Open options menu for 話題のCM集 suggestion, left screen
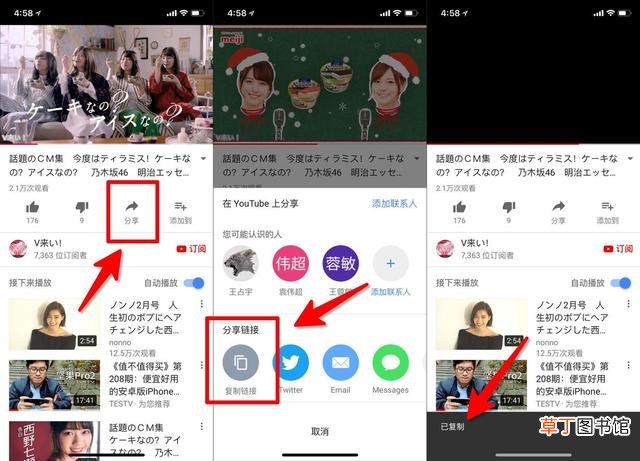Screen dimensions: 640x461 (202, 426)
